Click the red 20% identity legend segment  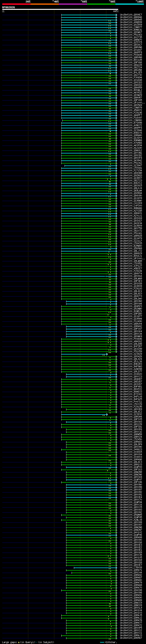pos(16,4)
